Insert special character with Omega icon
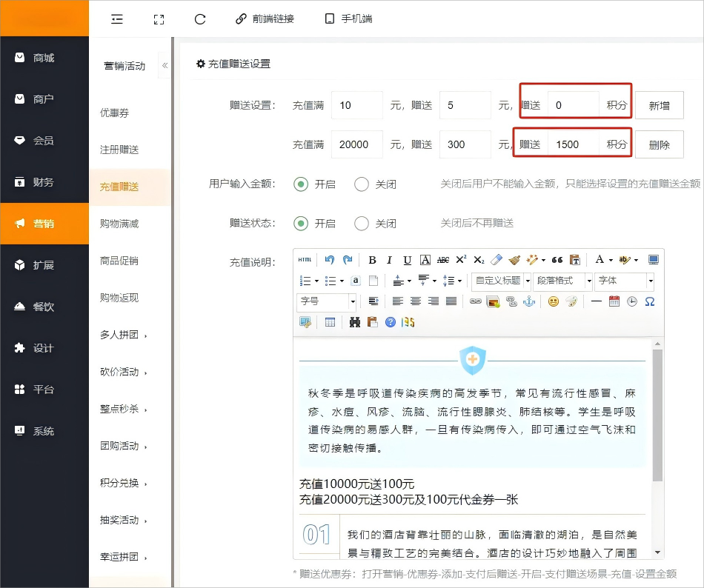 [650, 301]
